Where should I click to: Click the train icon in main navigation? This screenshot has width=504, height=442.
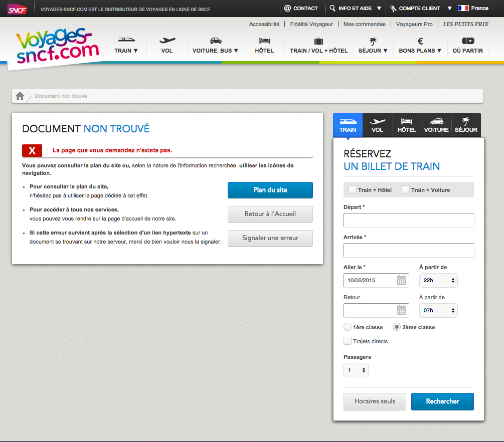[x=126, y=40]
